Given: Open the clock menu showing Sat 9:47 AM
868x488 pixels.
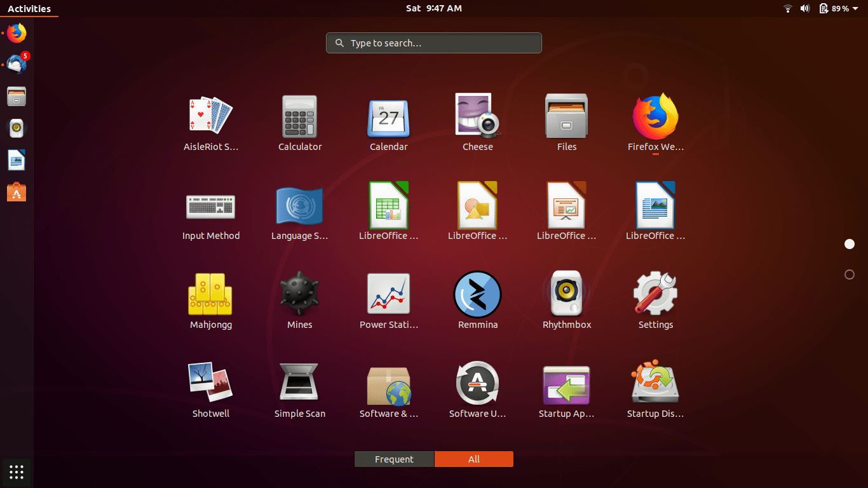Looking at the screenshot, I should pyautogui.click(x=434, y=8).
